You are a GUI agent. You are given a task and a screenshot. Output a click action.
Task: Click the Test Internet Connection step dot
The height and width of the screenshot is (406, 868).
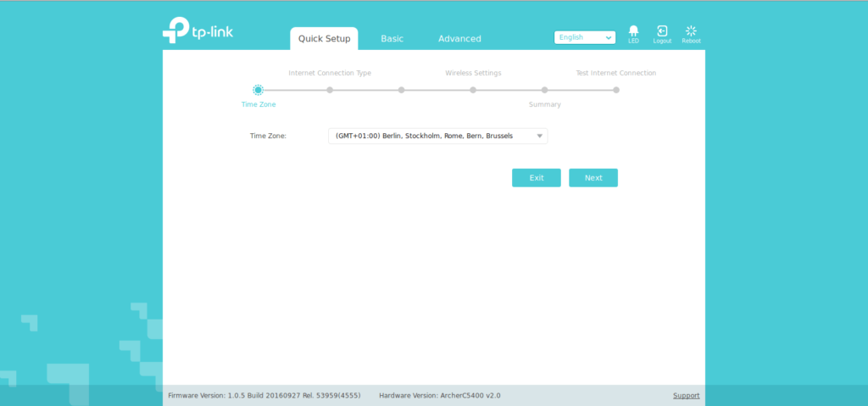point(616,90)
